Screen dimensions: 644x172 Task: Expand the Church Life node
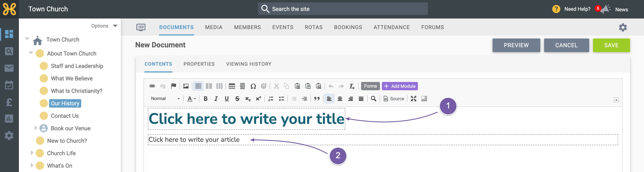32,153
